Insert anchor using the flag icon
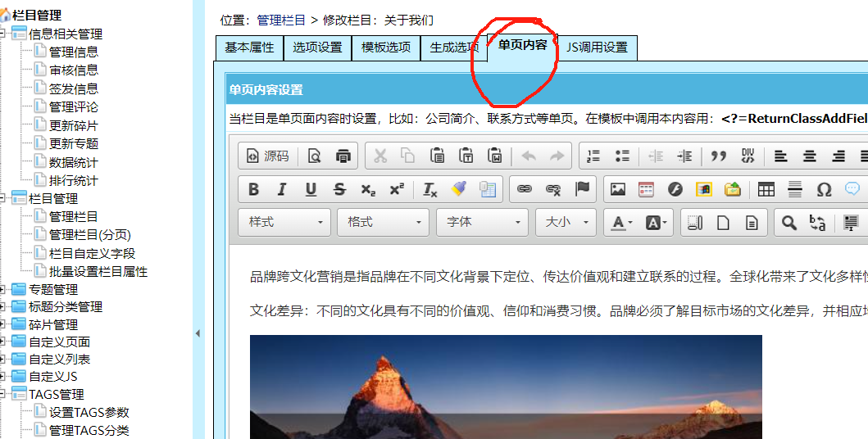This screenshot has height=439, width=868. click(x=582, y=189)
